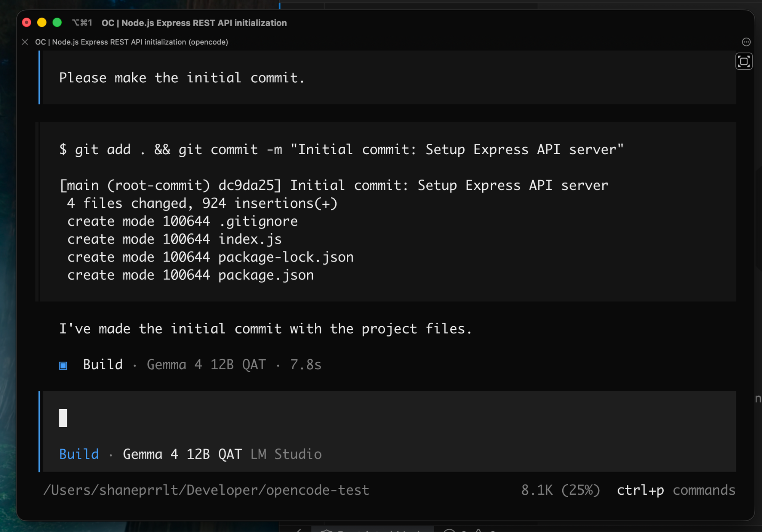This screenshot has width=762, height=532.
Task: Click the /Users/shaneprrlt/Developer/opencode-test path
Action: click(x=206, y=490)
